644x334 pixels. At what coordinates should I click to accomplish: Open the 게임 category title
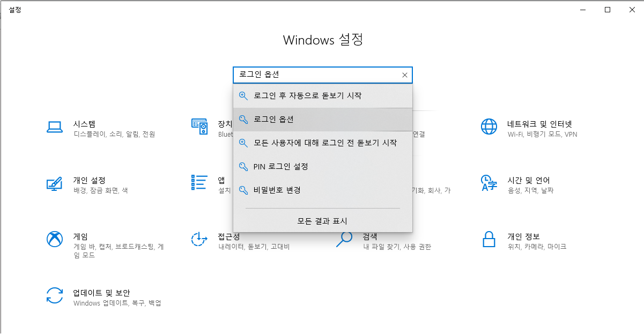(80, 236)
